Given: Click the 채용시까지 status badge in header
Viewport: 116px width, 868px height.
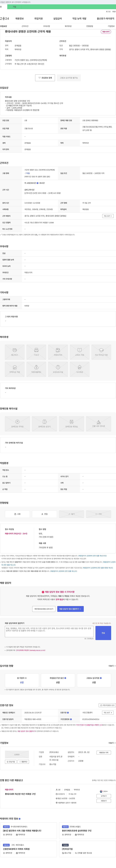Looking at the screenshot, I should pos(106,32).
